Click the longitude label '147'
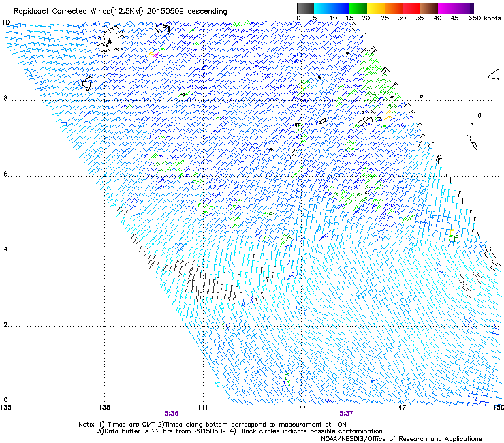The height and width of the screenshot is (443, 504). (x=400, y=408)
